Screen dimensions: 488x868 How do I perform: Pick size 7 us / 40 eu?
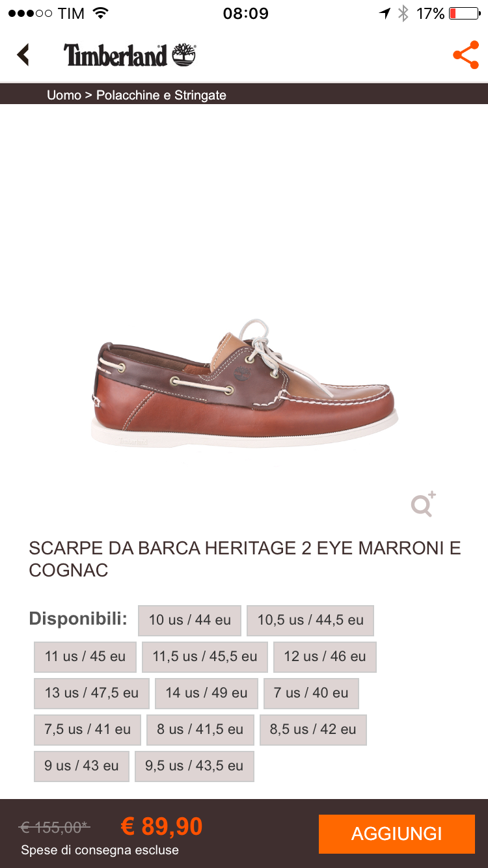[x=311, y=693]
